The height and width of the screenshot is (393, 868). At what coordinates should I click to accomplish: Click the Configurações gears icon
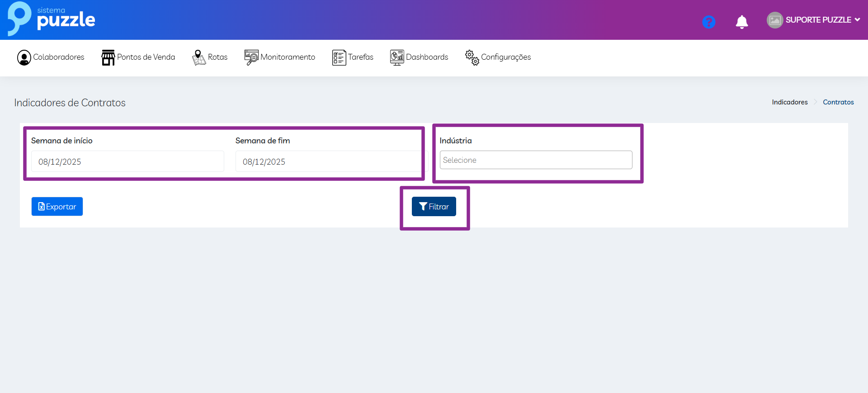(472, 57)
